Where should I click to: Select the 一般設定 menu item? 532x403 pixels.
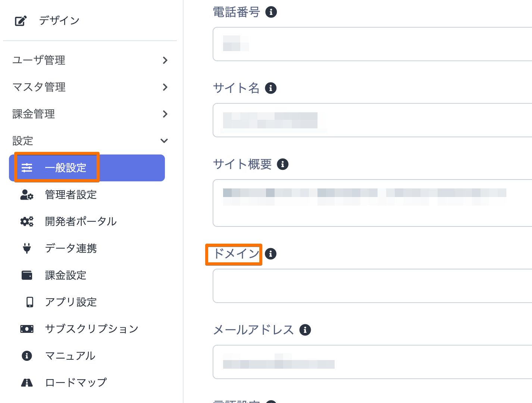66,168
